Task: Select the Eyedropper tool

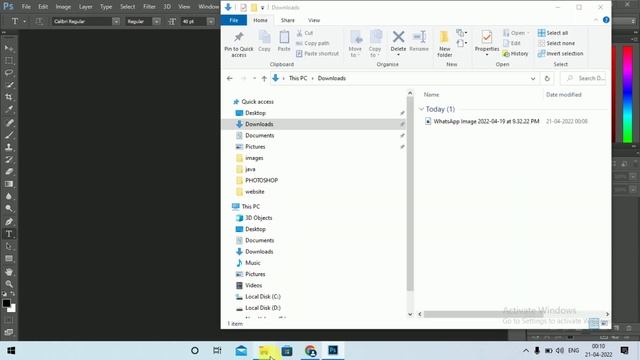Action: click(x=9, y=109)
